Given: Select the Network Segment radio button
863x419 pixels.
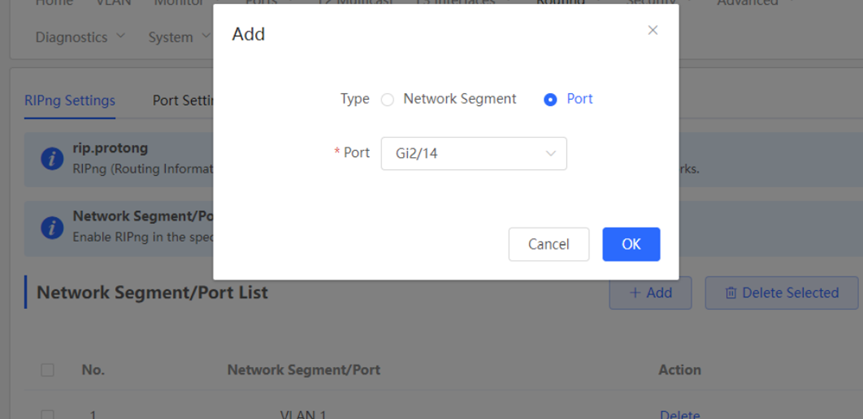Looking at the screenshot, I should (x=387, y=100).
